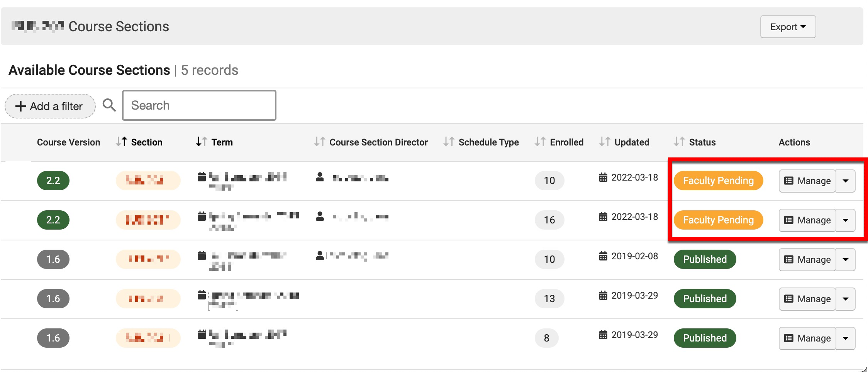The width and height of the screenshot is (868, 372).
Task: Click the Add a filter button
Action: click(50, 106)
